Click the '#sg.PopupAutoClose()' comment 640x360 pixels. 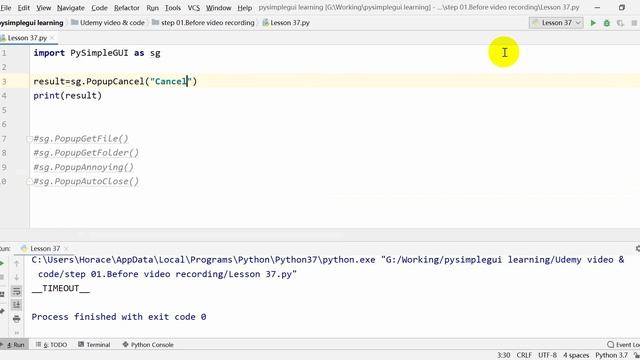(x=86, y=182)
